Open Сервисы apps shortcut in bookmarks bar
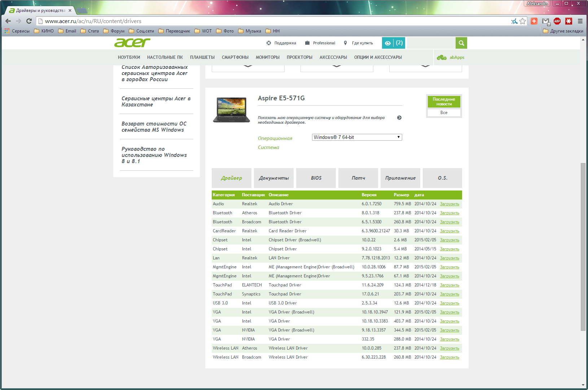Screen dimensions: 588x390 click(17, 31)
